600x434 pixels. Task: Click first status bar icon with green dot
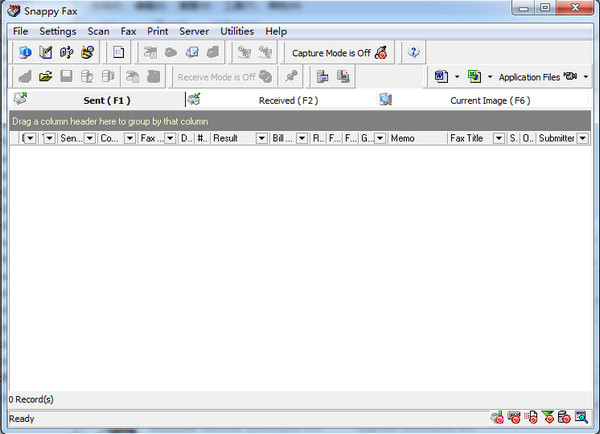point(497,418)
